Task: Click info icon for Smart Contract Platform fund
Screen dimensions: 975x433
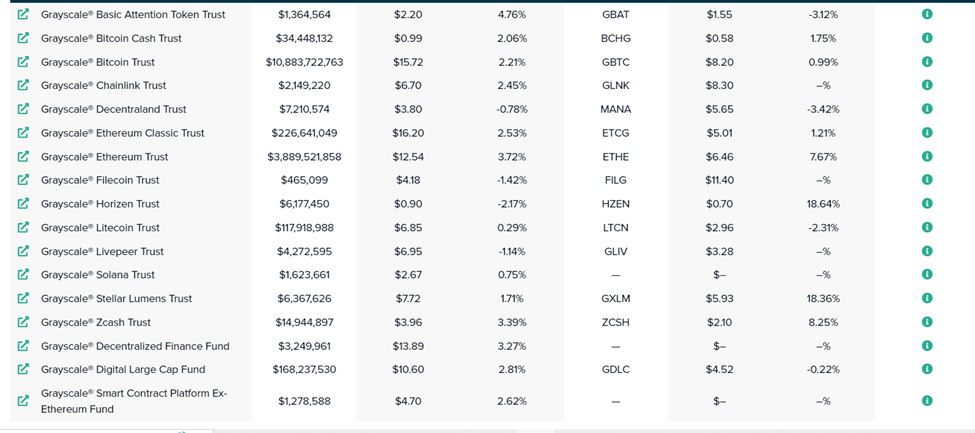Action: 926,401
